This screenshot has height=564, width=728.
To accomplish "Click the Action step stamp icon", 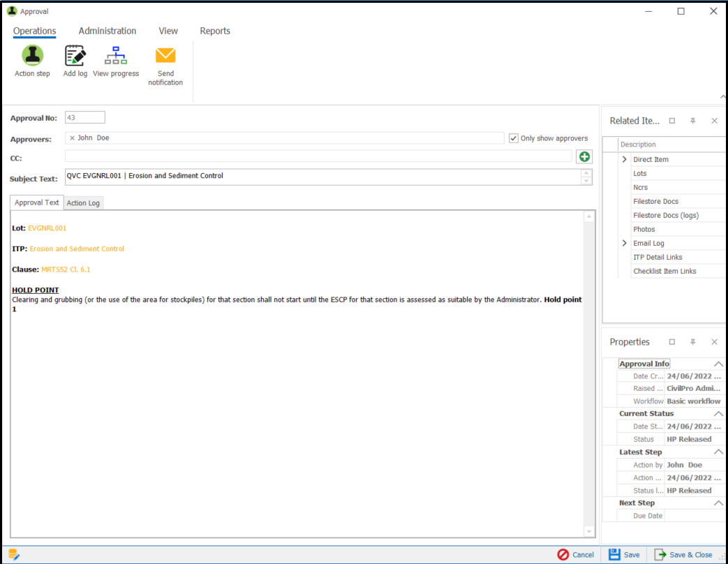I will (33, 55).
